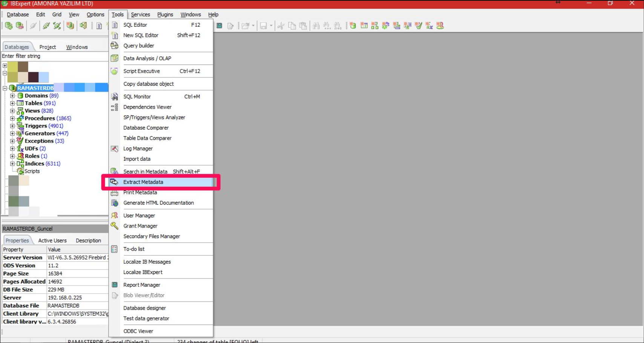Click the Find binoculars toolbar icon
The height and width of the screenshot is (343, 644).
click(x=316, y=26)
